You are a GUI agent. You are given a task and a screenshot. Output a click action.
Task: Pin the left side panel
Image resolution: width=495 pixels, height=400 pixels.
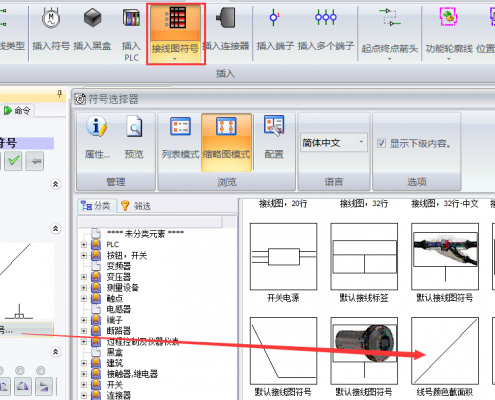pos(60,94)
